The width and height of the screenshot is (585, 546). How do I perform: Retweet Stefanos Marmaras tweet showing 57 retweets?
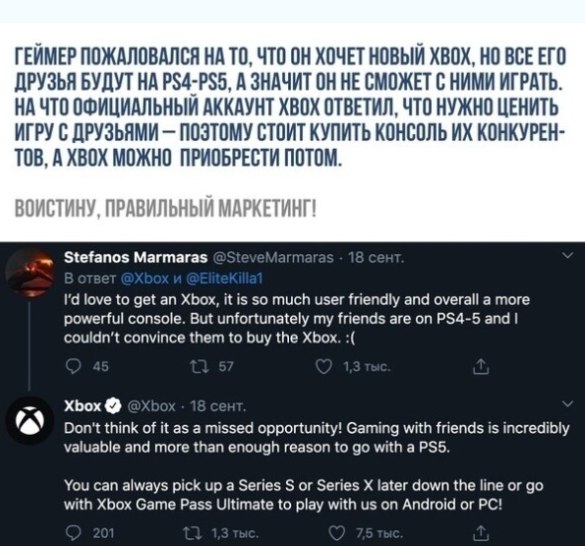(197, 367)
